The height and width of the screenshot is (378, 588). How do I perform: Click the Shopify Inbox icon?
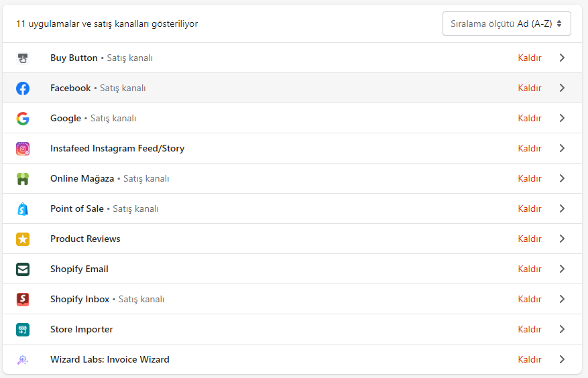click(x=23, y=299)
